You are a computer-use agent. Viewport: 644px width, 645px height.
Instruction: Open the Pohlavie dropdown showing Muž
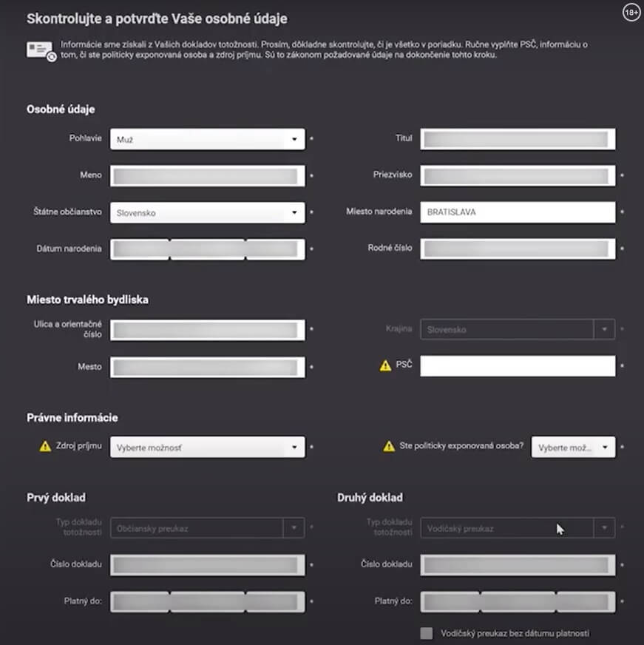pos(208,139)
